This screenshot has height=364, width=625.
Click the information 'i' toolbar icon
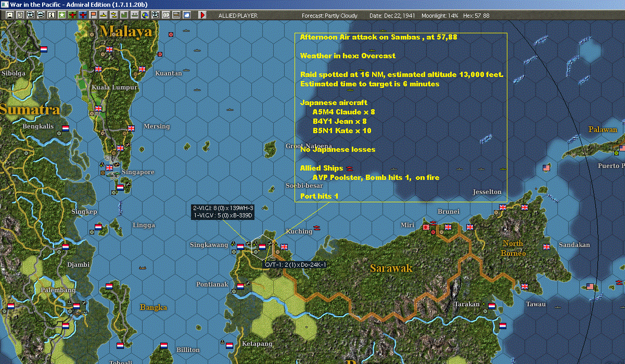coord(52,15)
